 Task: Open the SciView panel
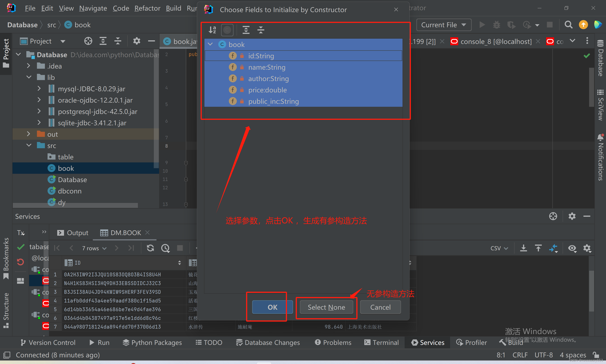pos(601,105)
